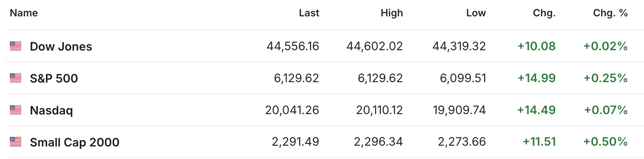Sort table by the Last column header
The image size is (644, 159).
coord(309,13)
